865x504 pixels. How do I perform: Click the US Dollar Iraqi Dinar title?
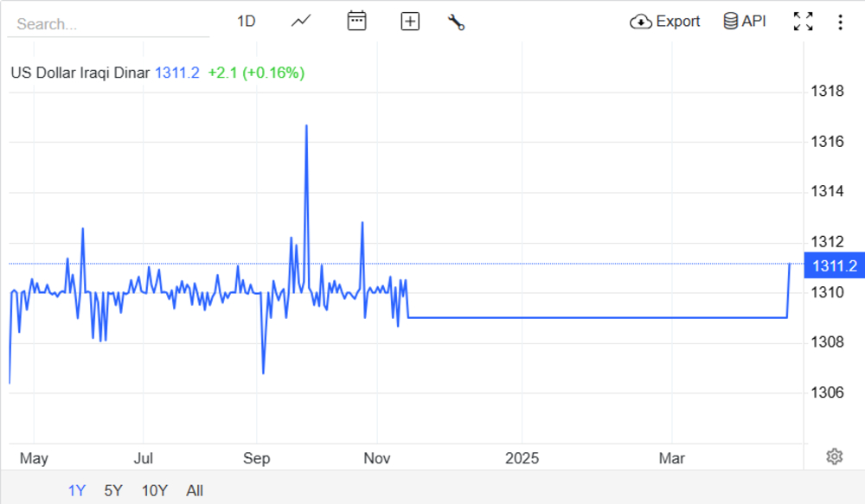80,73
